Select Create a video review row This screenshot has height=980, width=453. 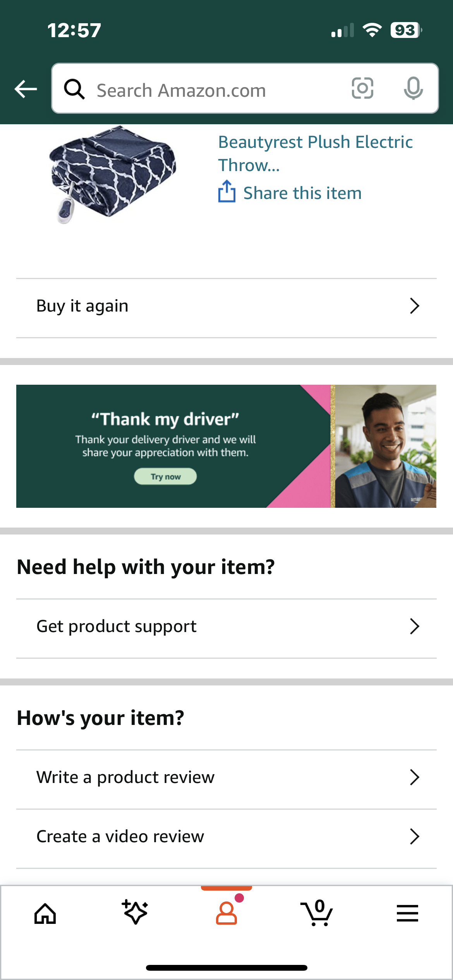226,837
